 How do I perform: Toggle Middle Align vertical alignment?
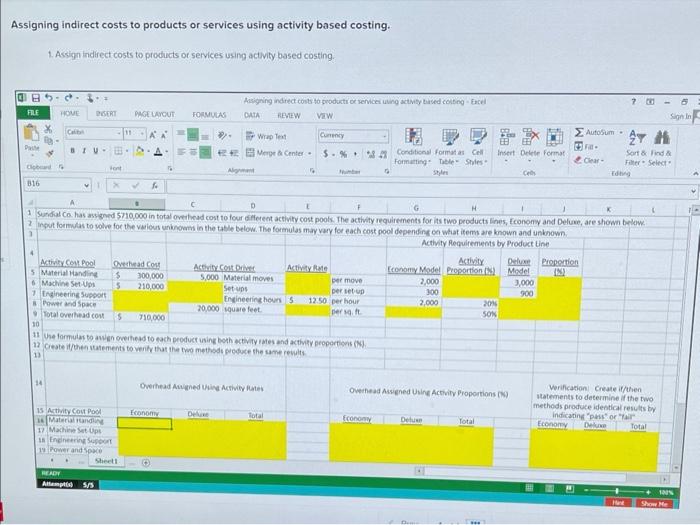pos(193,135)
